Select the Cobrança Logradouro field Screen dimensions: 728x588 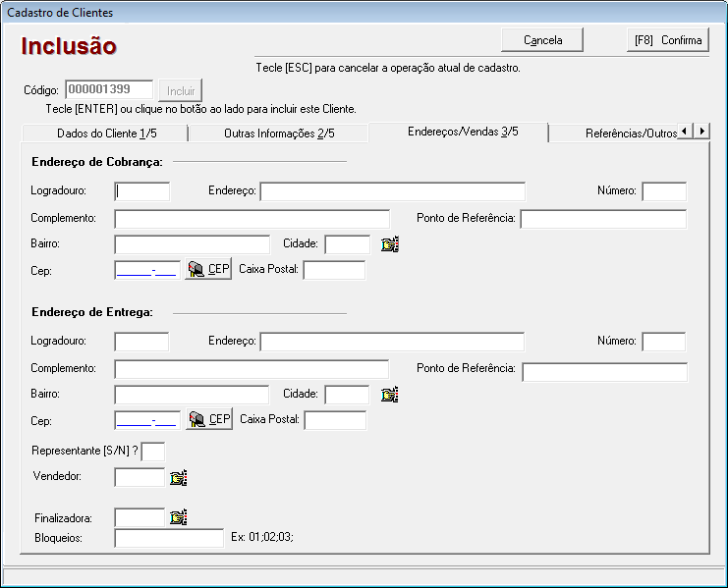(x=142, y=191)
